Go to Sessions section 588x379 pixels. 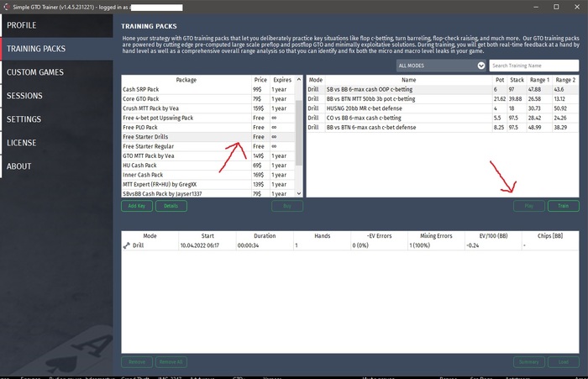56,96
